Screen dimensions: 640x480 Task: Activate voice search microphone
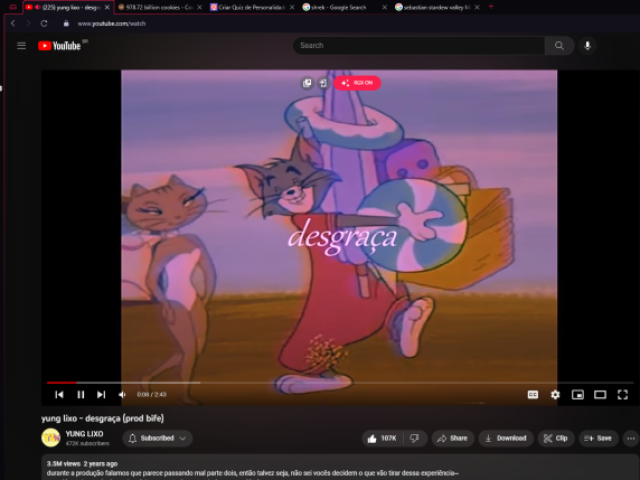click(587, 45)
